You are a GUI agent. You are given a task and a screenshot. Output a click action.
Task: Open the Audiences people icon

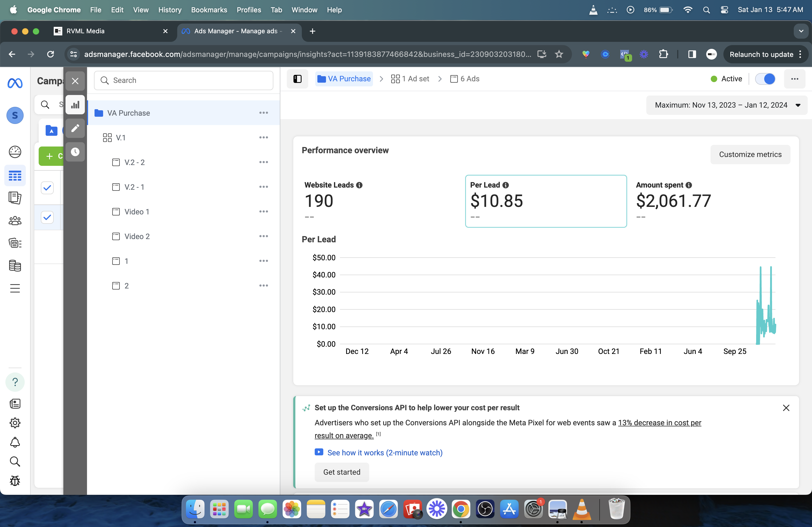[15, 221]
